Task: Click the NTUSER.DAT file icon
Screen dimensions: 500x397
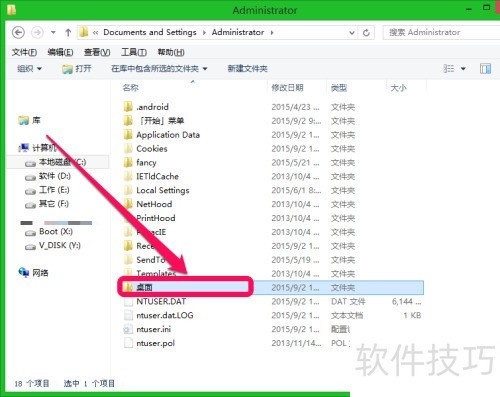Action: coord(128,302)
